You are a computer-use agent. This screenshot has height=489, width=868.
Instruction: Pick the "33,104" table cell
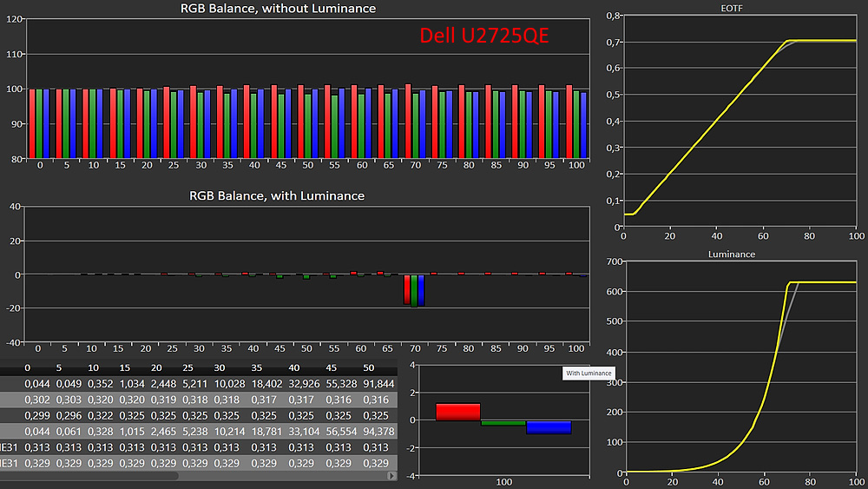[304, 432]
